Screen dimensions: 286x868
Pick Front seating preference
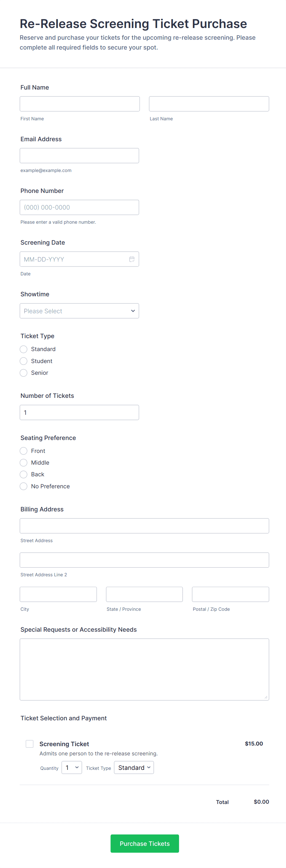coord(24,451)
